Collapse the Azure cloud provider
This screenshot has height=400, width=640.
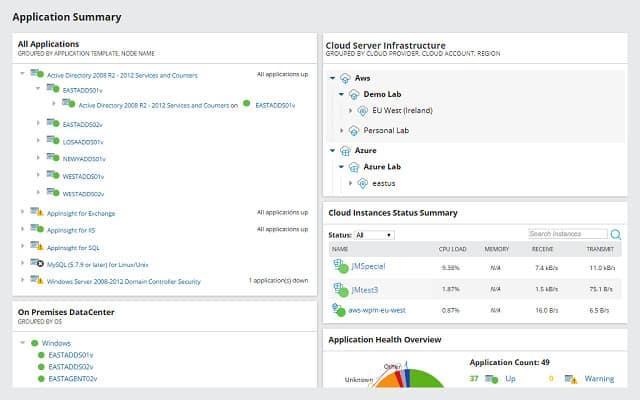tap(333, 151)
